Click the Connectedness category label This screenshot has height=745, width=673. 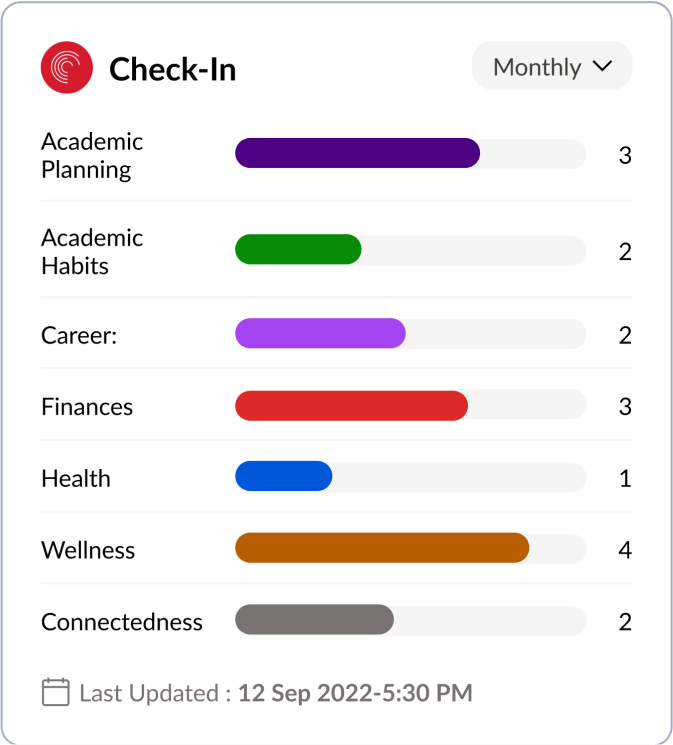tap(122, 622)
